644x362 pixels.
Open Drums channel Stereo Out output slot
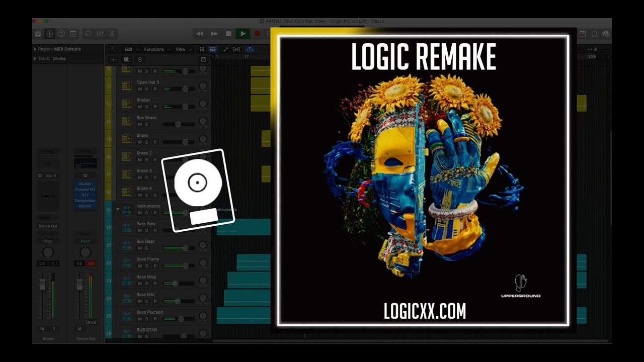pos(48,226)
